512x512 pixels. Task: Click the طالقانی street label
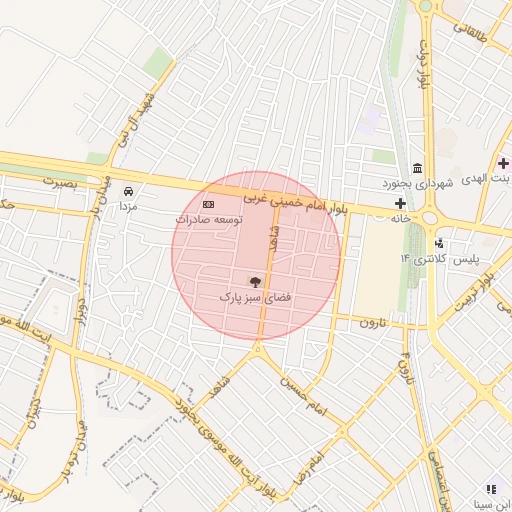tap(470, 32)
